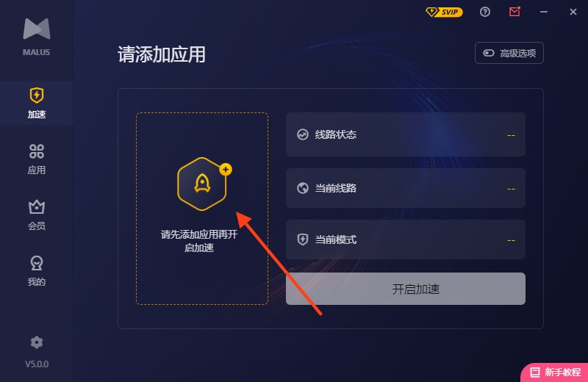Open the mail messages icon

coord(514,12)
